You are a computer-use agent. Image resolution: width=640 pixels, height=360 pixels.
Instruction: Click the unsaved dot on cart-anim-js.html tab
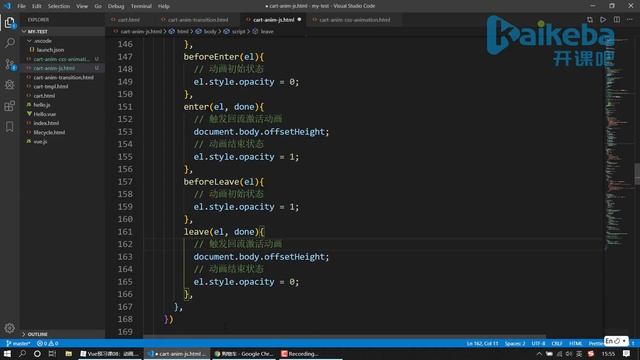point(300,20)
